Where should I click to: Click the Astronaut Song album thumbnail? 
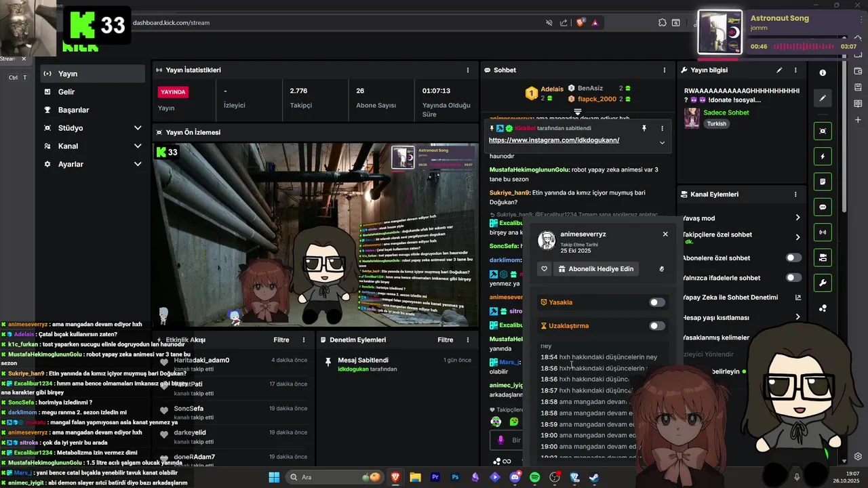tap(719, 32)
